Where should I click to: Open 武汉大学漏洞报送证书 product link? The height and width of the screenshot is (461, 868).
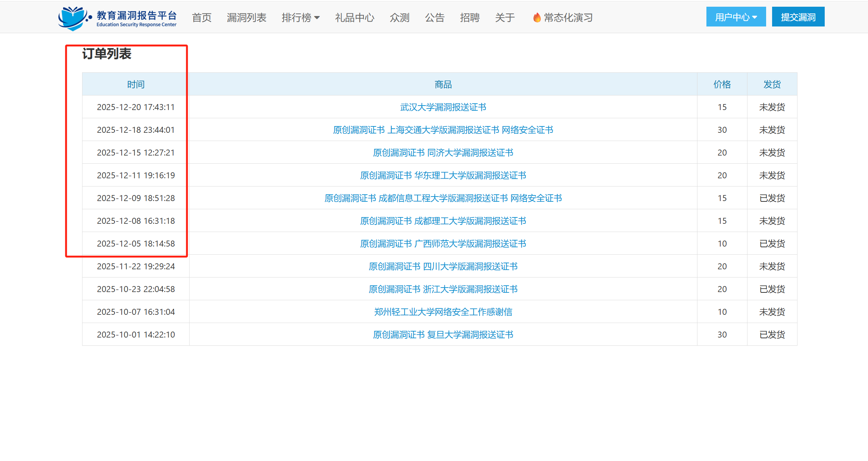(x=443, y=107)
